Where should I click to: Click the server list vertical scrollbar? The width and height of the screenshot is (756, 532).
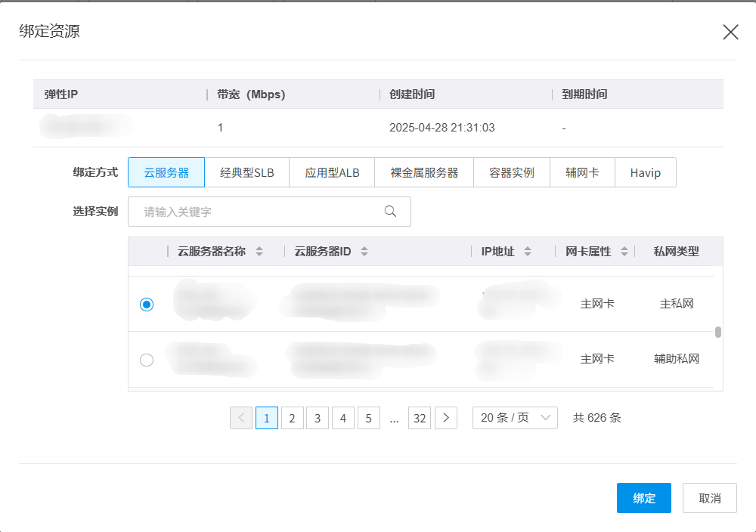pos(717,332)
